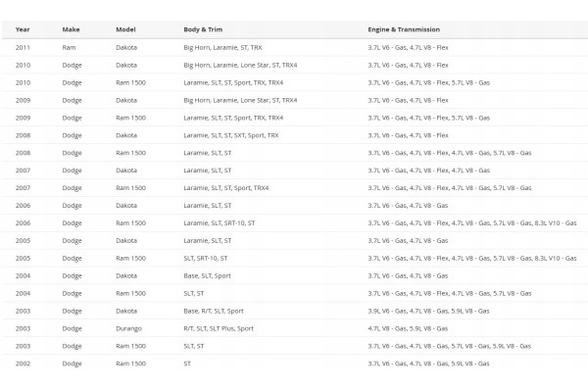Select Dodge make in the 2006 Dakota row
The width and height of the screenshot is (588, 392).
tap(72, 206)
